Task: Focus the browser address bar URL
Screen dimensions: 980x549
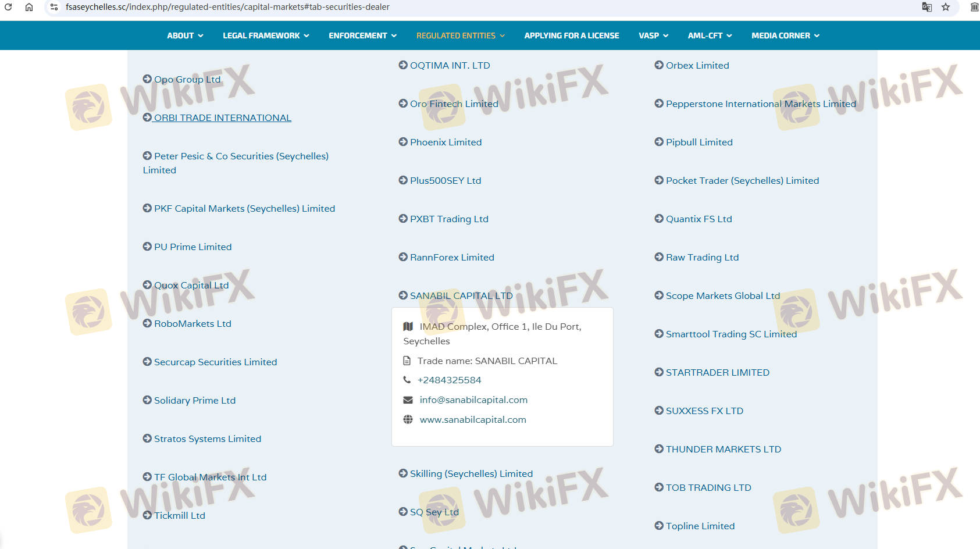Action: (x=227, y=7)
